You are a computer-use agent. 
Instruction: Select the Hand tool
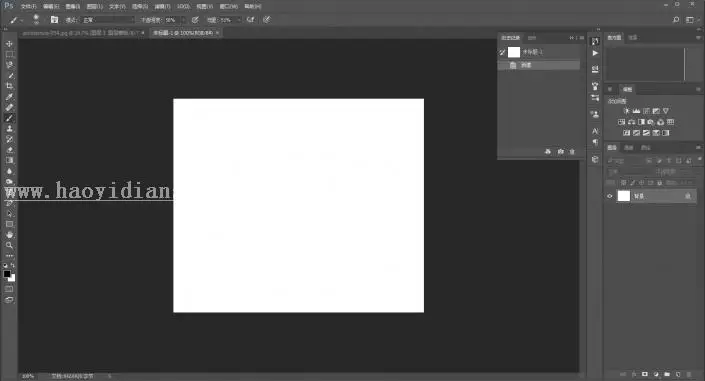[9, 235]
